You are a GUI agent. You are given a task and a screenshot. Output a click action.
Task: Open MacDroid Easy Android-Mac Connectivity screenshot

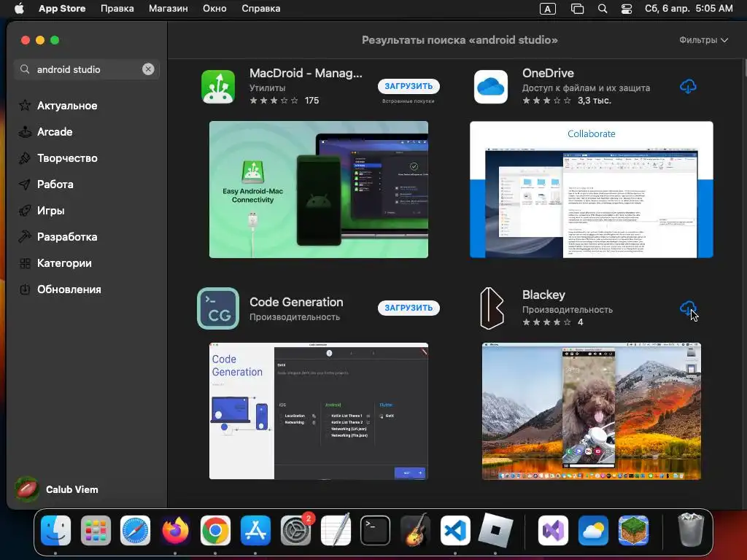(x=319, y=190)
